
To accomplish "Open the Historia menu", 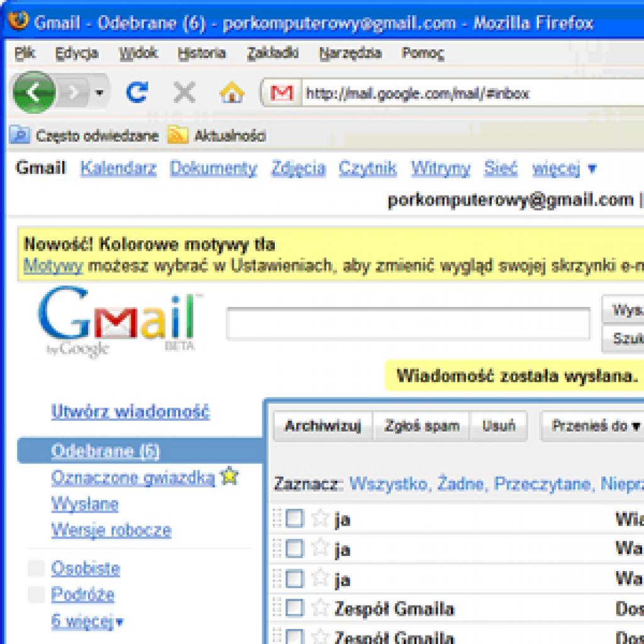I will click(x=202, y=53).
